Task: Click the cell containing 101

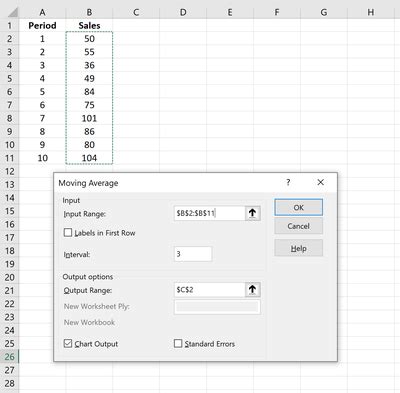Action: (x=89, y=118)
